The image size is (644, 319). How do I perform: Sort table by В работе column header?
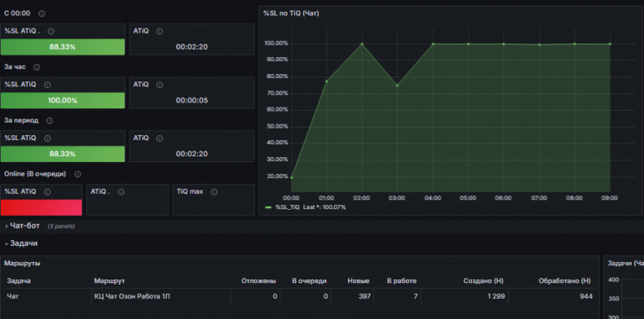[x=402, y=280]
